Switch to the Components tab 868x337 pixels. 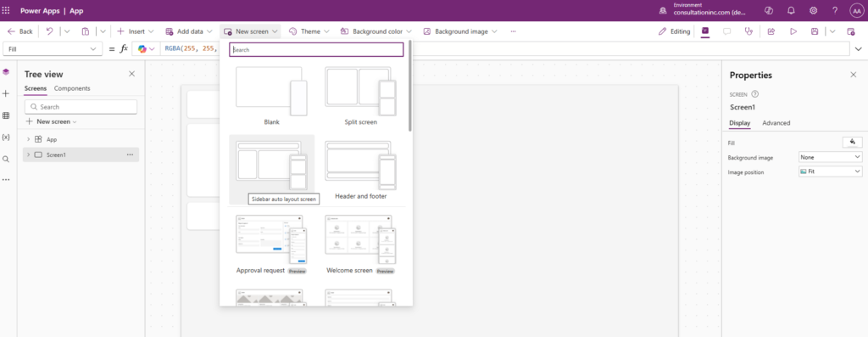pos(72,88)
